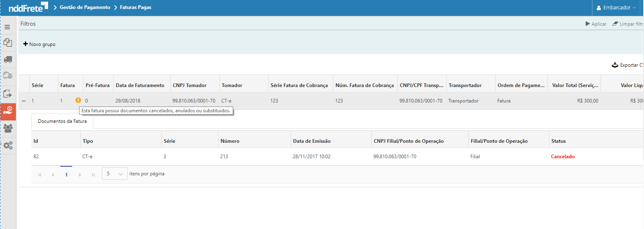Open the settings gears sidebar icon
This screenshot has width=644, height=229.
[x=8, y=145]
